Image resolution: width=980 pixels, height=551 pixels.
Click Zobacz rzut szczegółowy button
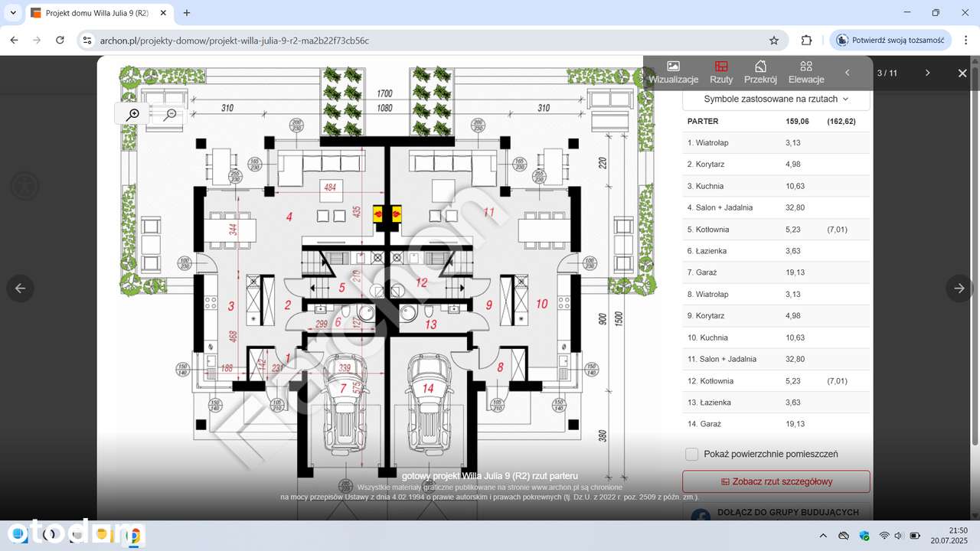[x=776, y=481]
